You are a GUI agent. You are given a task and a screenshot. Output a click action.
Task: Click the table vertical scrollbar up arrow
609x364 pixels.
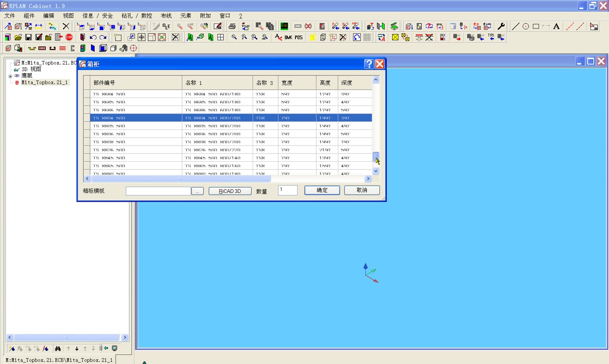click(x=376, y=79)
